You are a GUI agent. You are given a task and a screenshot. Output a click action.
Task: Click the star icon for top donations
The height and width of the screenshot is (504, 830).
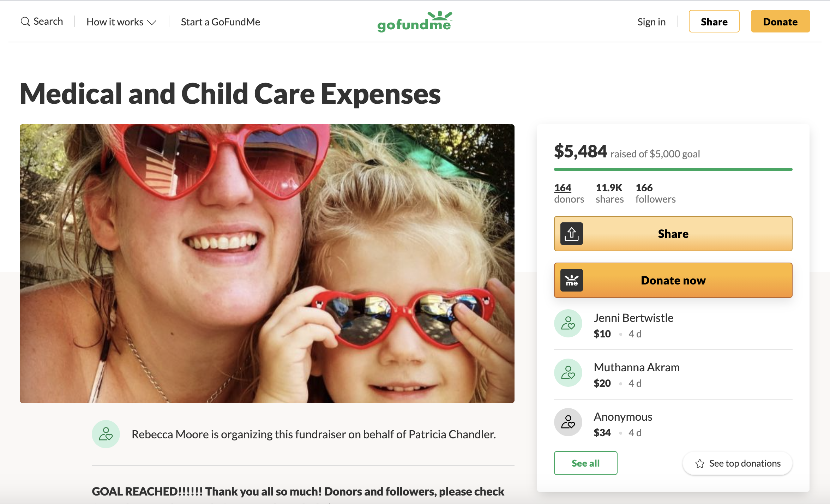point(699,463)
